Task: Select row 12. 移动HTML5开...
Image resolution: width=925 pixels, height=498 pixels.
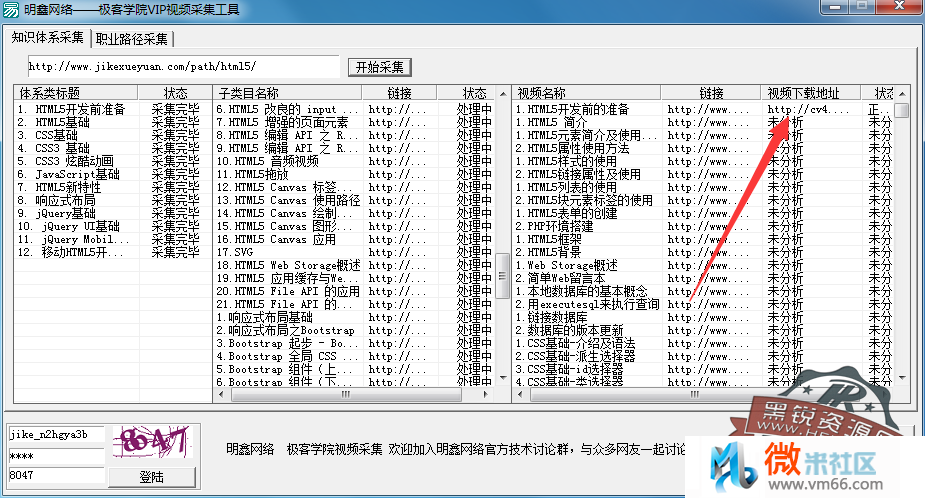Action: click(x=71, y=252)
